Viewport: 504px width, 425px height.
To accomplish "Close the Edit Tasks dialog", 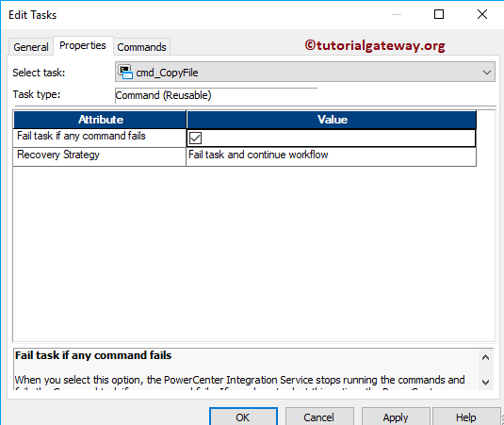I will [482, 14].
